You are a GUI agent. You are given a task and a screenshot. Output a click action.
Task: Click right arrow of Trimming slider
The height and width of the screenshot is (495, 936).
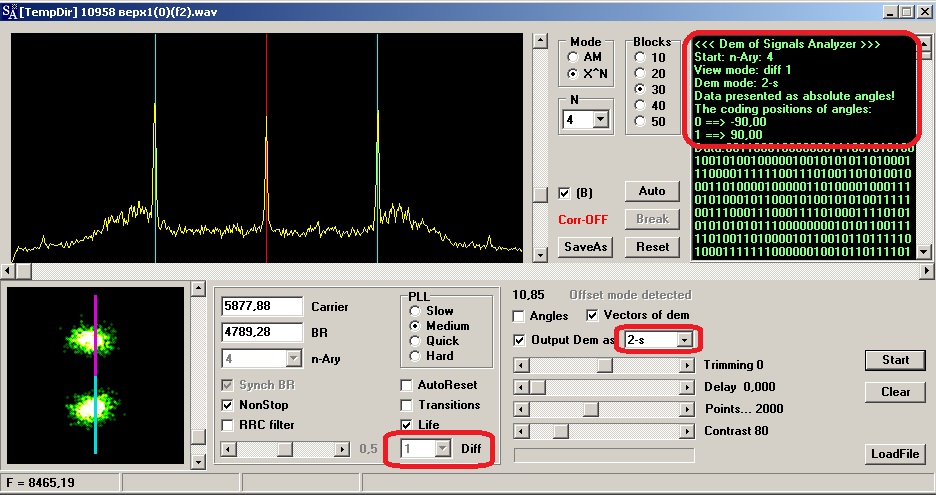point(687,365)
